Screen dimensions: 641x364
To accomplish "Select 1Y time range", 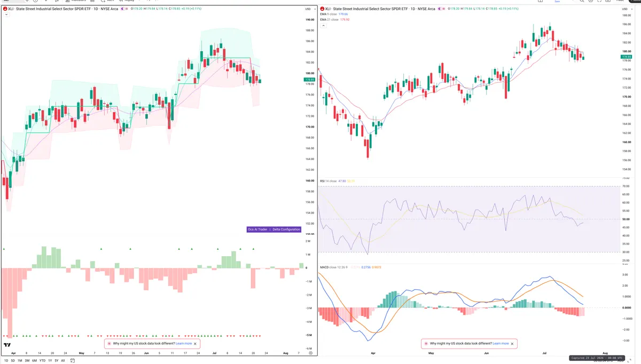I will coord(50,361).
